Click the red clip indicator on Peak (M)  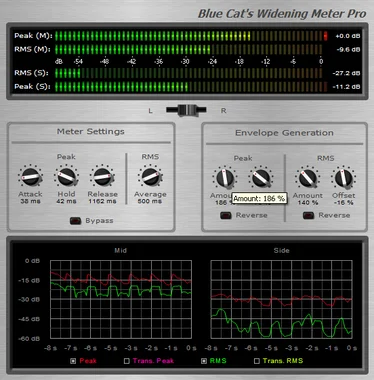point(326,36)
